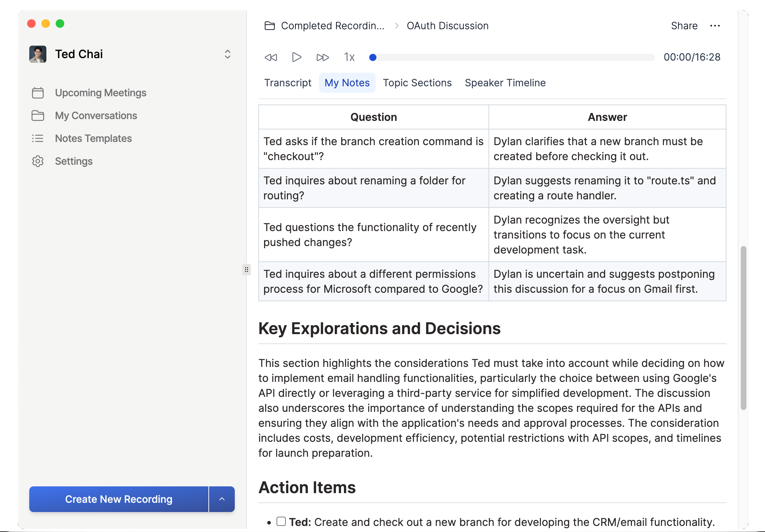This screenshot has height=532, width=765.
Task: Click Ted Chai profile avatar
Action: 38,54
